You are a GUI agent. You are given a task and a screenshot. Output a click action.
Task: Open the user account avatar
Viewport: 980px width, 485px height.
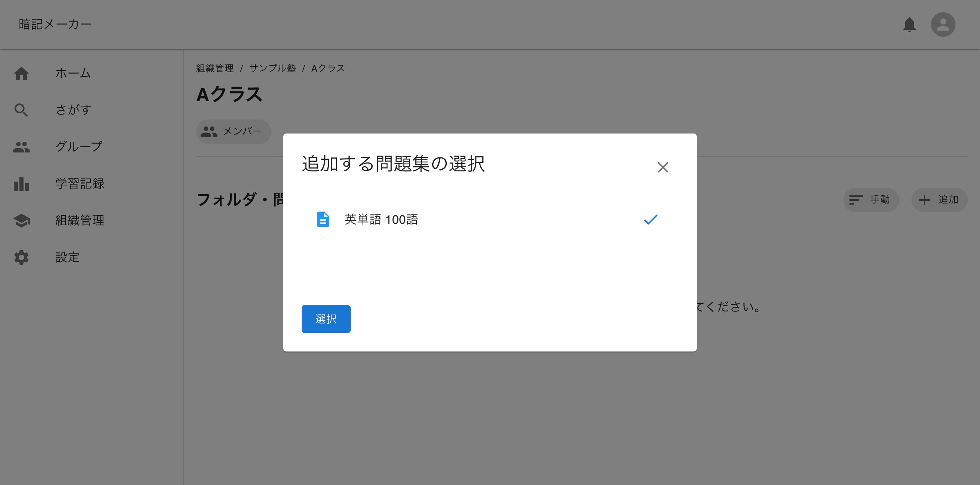point(943,25)
